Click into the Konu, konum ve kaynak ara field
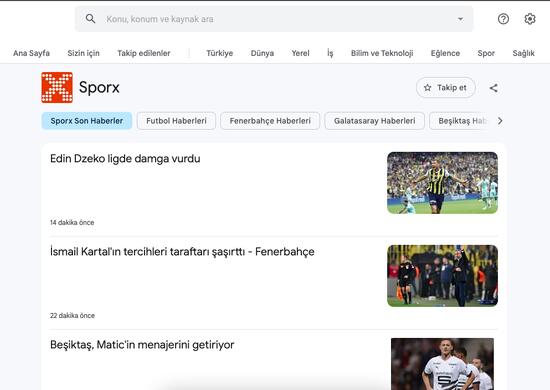The width and height of the screenshot is (550, 390). pyautogui.click(x=274, y=19)
